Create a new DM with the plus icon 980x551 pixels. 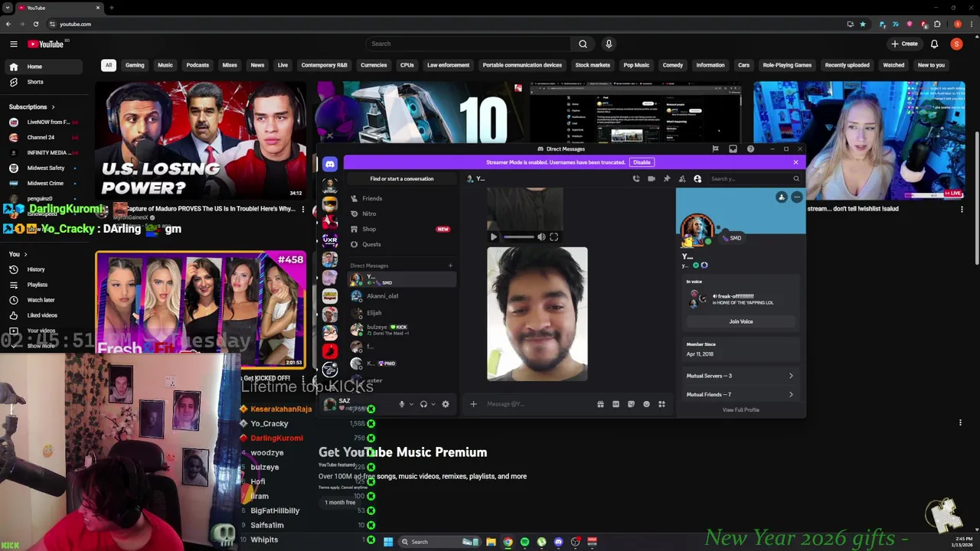pos(450,266)
